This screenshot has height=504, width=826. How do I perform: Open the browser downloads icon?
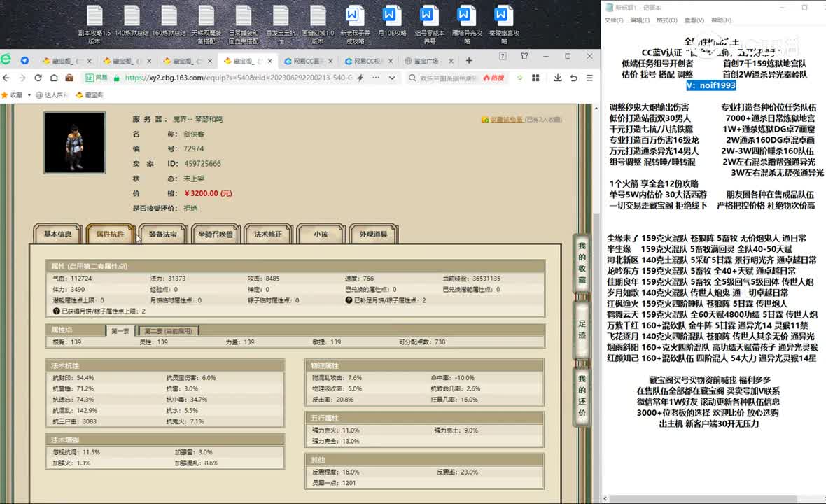click(x=557, y=78)
